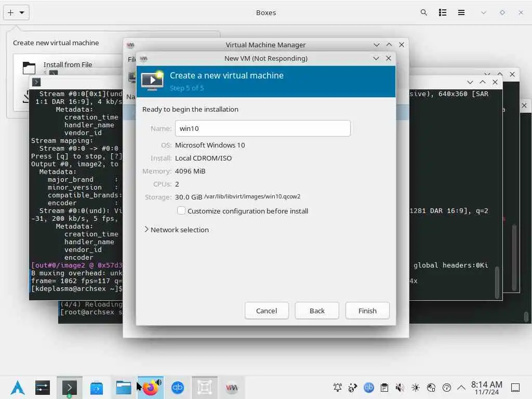Open the Boxes hamburger menu
Screen dimensions: 532x399
pos(461,12)
